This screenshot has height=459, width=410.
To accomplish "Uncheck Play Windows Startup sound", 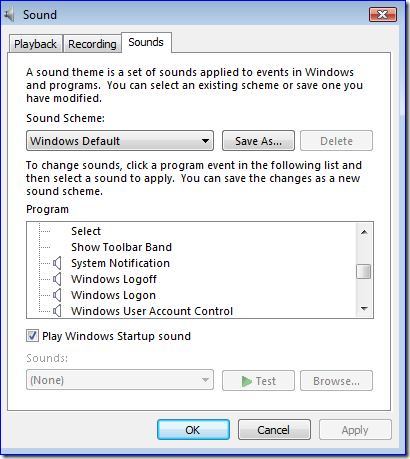I will click(x=32, y=336).
